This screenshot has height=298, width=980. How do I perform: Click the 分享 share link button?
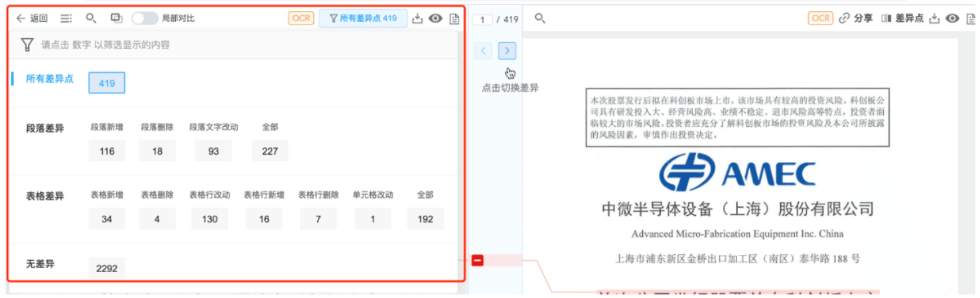(x=856, y=19)
